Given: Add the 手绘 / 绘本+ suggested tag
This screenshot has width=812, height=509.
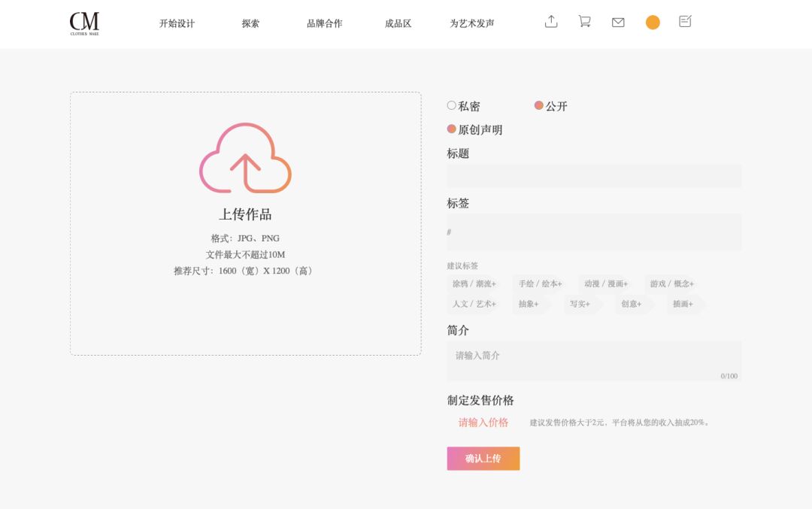Looking at the screenshot, I should click(x=540, y=283).
